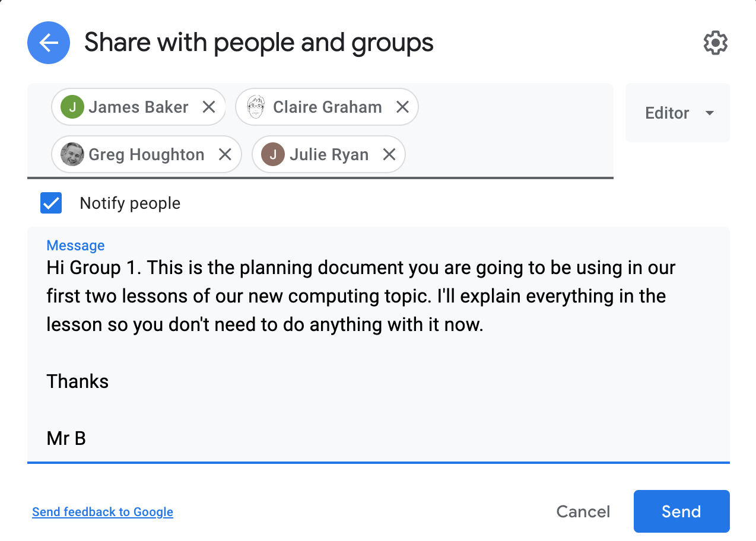Click Greg Houghton's profile photo

click(72, 155)
